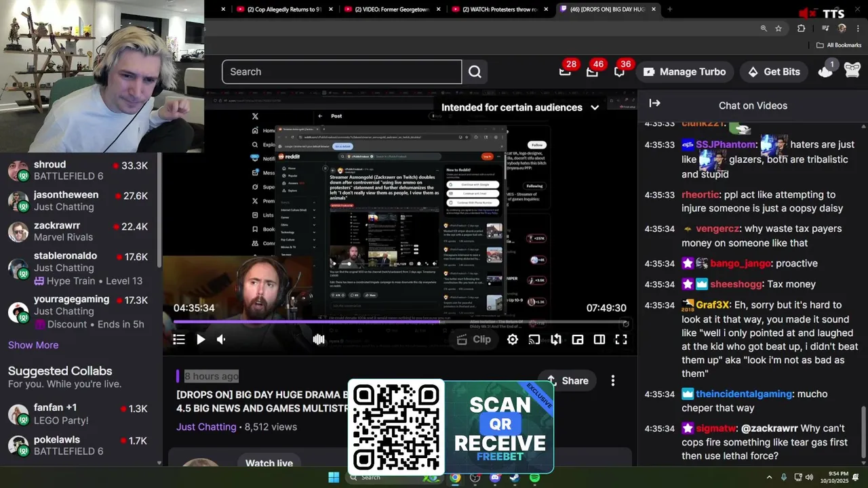The width and height of the screenshot is (868, 488).
Task: Open the media controls icon in Chrome
Action: pyautogui.click(x=825, y=28)
